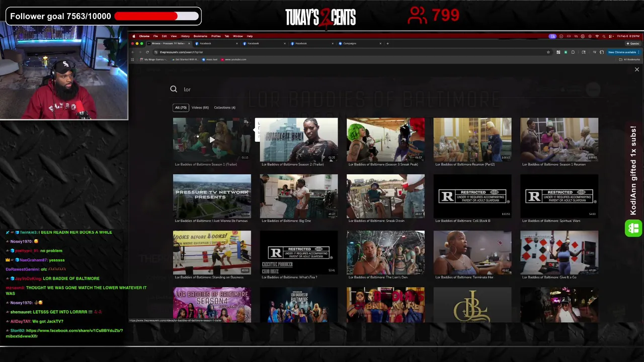Open the 'Sneak Dissin' episode thumbnail
644x362 pixels.
385,196
